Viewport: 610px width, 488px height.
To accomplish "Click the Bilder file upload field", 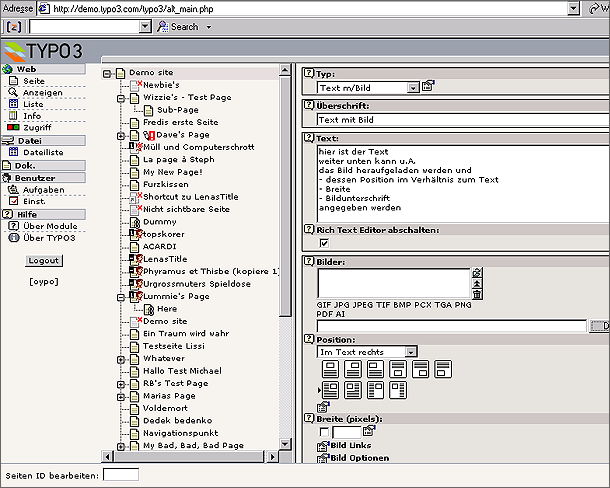I will (x=451, y=326).
